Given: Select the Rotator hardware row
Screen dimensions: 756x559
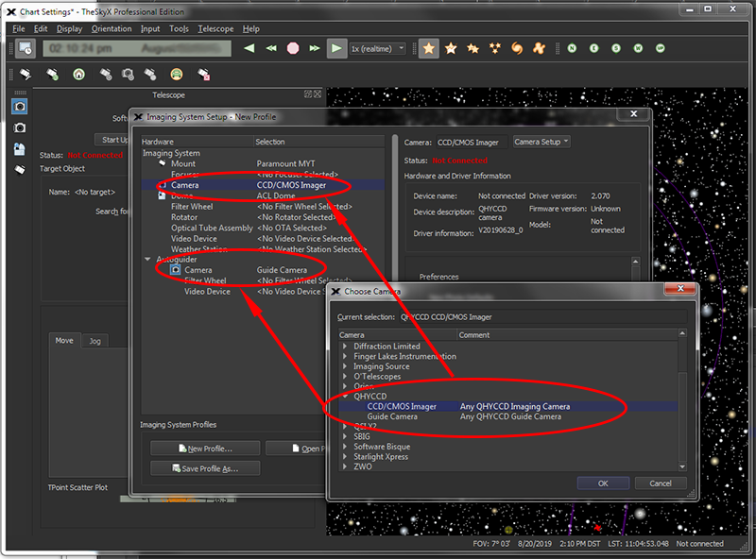Looking at the screenshot, I should tap(263, 217).
